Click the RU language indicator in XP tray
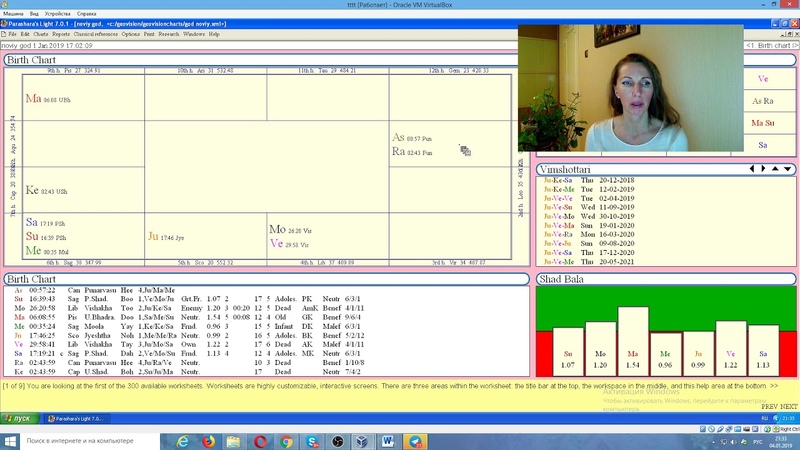800x450 pixels. pos(764,418)
